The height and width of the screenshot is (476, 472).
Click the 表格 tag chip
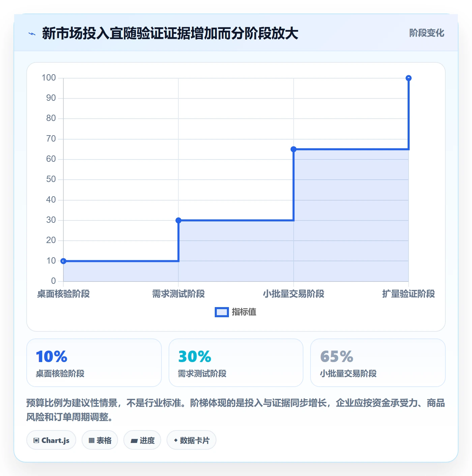[x=100, y=440]
